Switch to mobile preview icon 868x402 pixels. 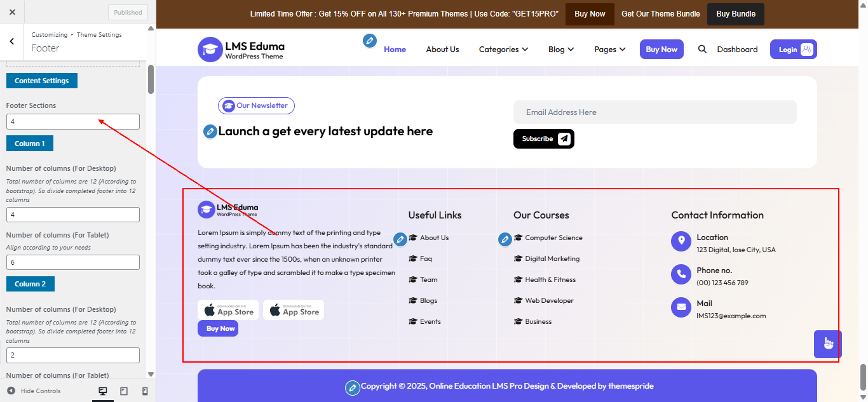click(144, 391)
